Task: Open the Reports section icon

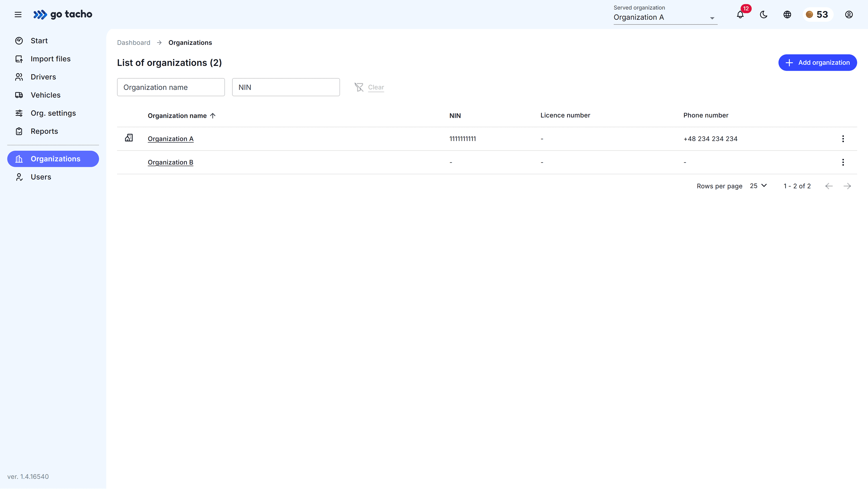Action: click(19, 131)
